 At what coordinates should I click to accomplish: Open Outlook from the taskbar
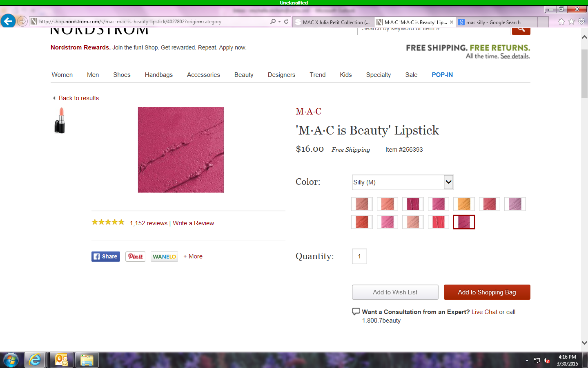[x=62, y=360]
